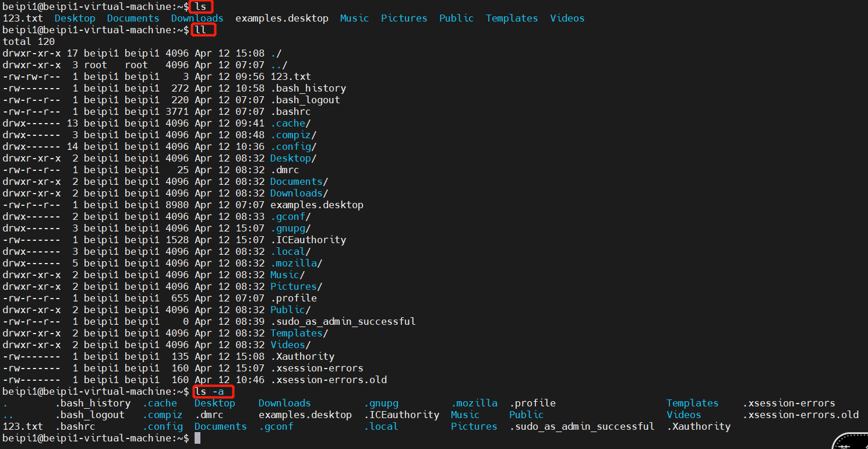
Task: Click 'Desktop/' in the ll listing
Action: click(x=294, y=158)
